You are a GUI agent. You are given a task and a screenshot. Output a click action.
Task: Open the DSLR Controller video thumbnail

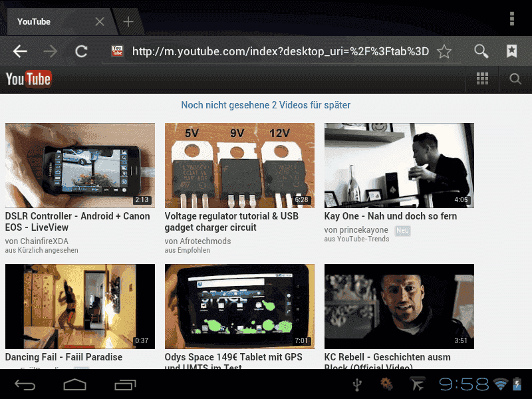[80, 165]
